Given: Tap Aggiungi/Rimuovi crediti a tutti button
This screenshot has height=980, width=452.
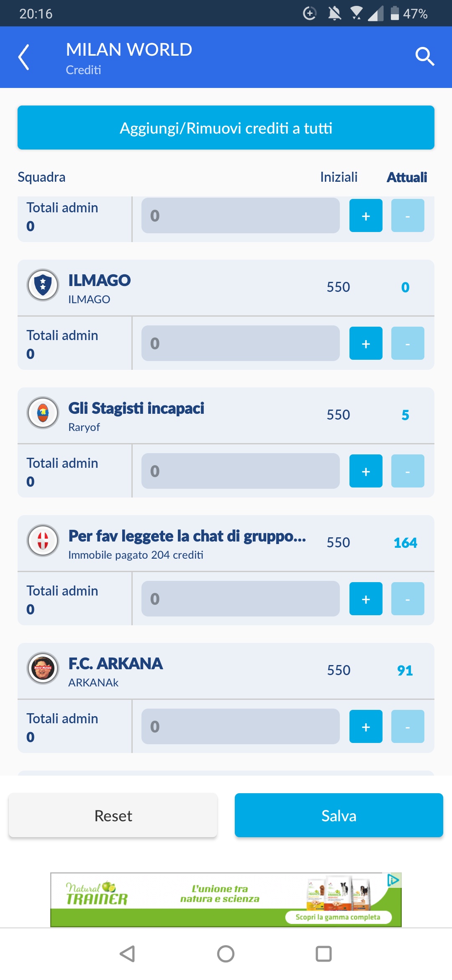Looking at the screenshot, I should click(226, 128).
